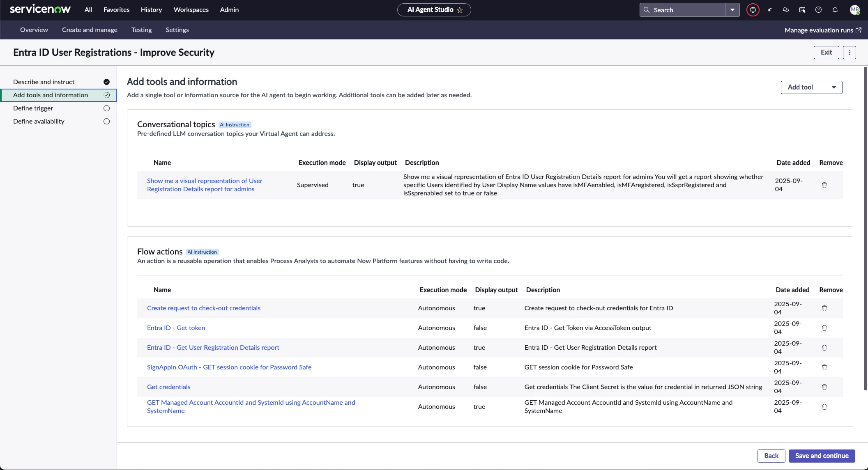The height and width of the screenshot is (470, 868).
Task: Go to Describe and instruct step
Action: point(58,82)
